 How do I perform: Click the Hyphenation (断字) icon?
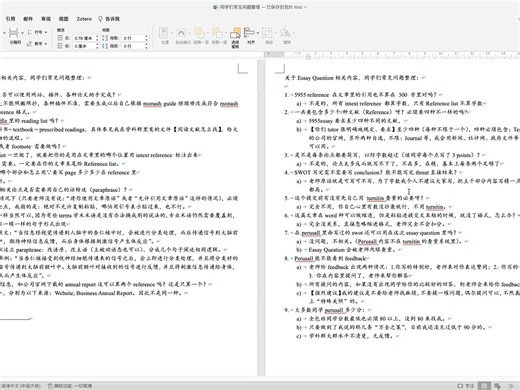[x=30, y=43]
